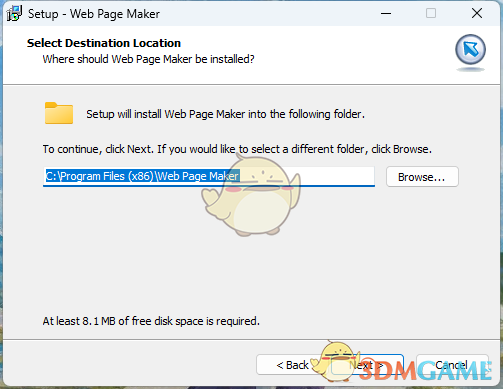The height and width of the screenshot is (389, 503).
Task: Click 'At least 8.1 MB' disk space text
Action: (x=151, y=321)
